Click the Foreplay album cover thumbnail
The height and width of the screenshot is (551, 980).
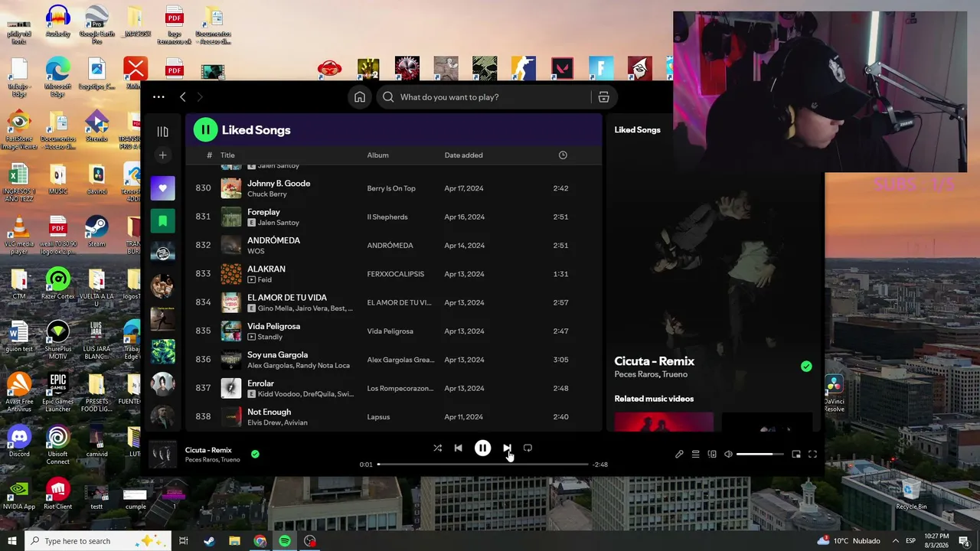[x=231, y=217]
